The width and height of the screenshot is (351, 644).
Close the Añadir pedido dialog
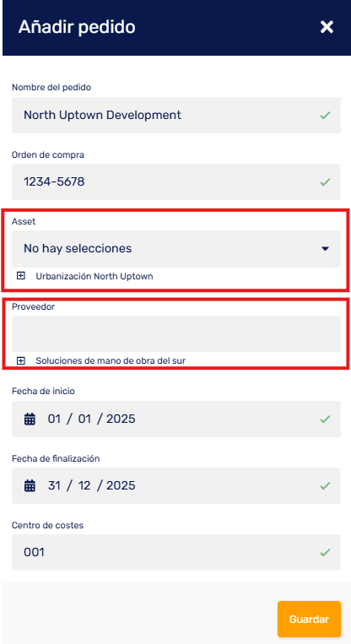tap(327, 27)
